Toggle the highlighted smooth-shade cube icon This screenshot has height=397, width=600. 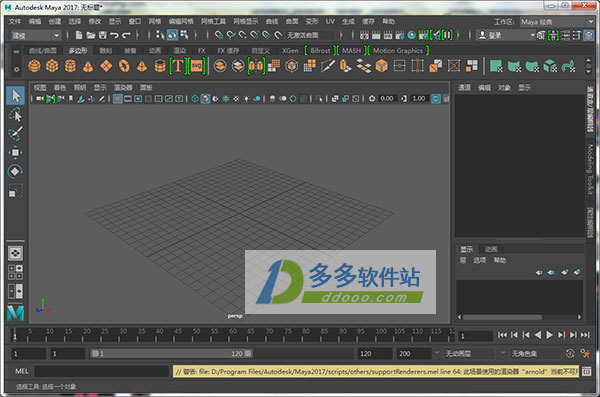tap(205, 99)
